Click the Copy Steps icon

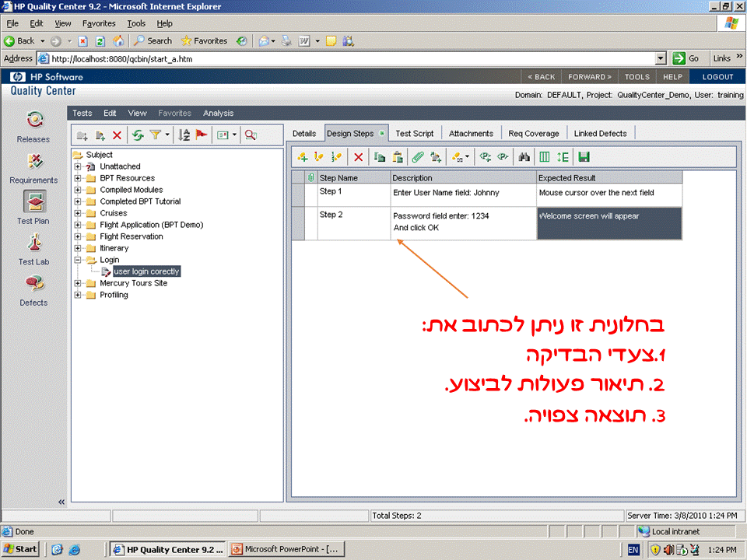(x=380, y=157)
